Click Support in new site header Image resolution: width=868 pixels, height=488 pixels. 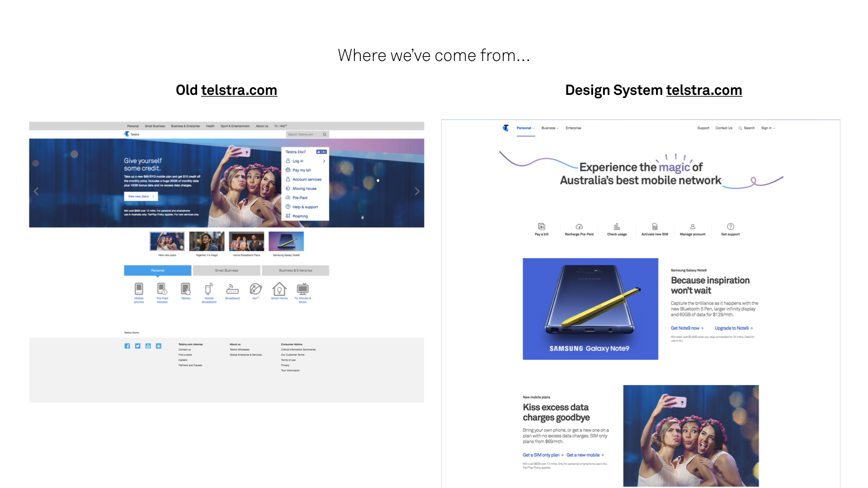pos(703,128)
